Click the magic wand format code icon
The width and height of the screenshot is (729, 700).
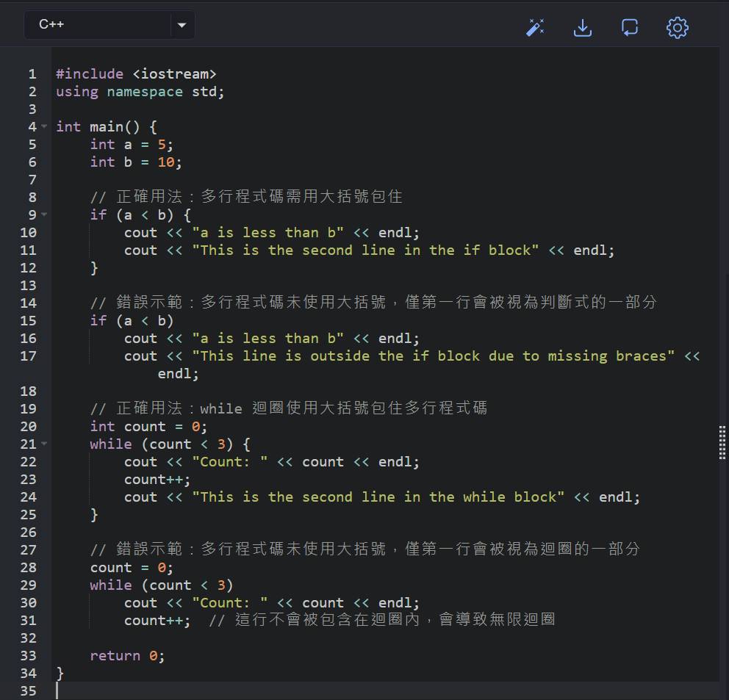535,27
